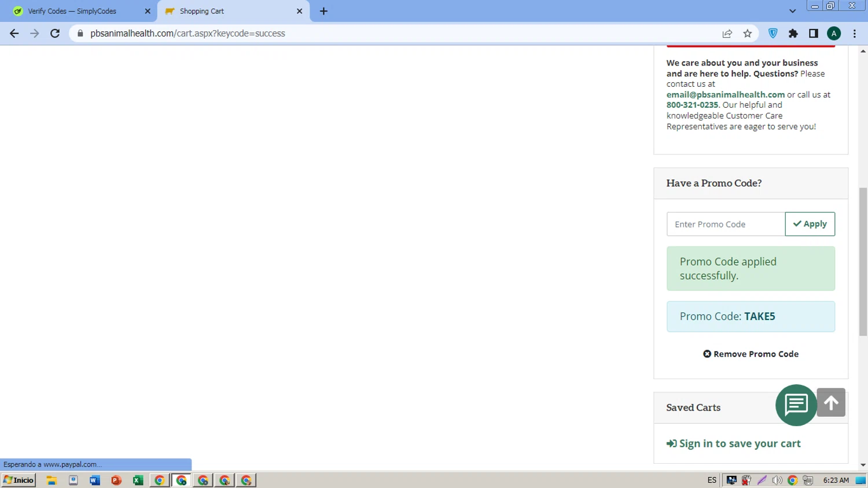Open the live chat bubble
Image resolution: width=868 pixels, height=488 pixels.
coord(796,405)
